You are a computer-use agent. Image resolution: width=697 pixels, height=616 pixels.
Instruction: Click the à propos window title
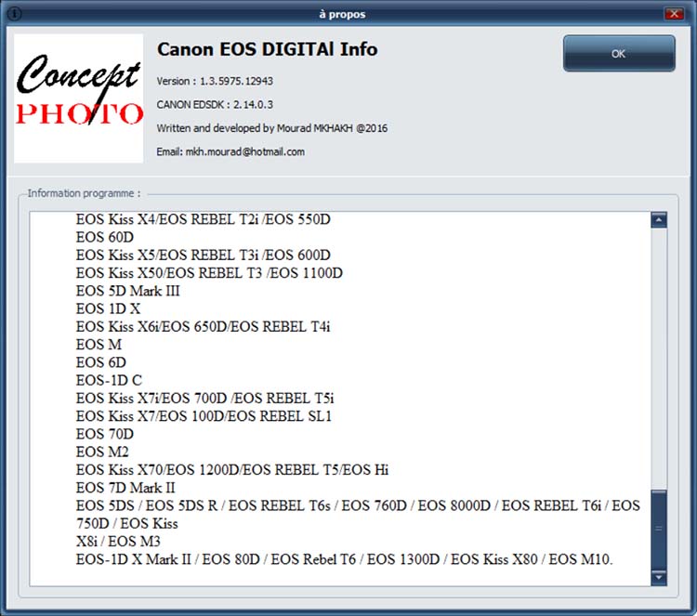(x=342, y=14)
